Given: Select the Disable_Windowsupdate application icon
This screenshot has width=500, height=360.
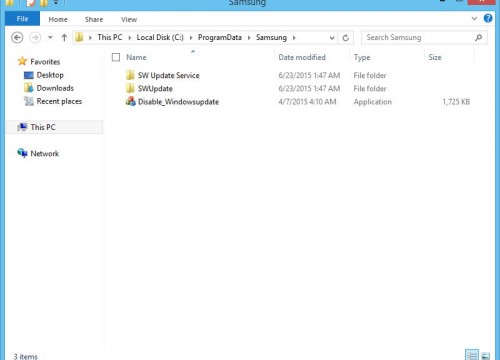Looking at the screenshot, I should 130,102.
